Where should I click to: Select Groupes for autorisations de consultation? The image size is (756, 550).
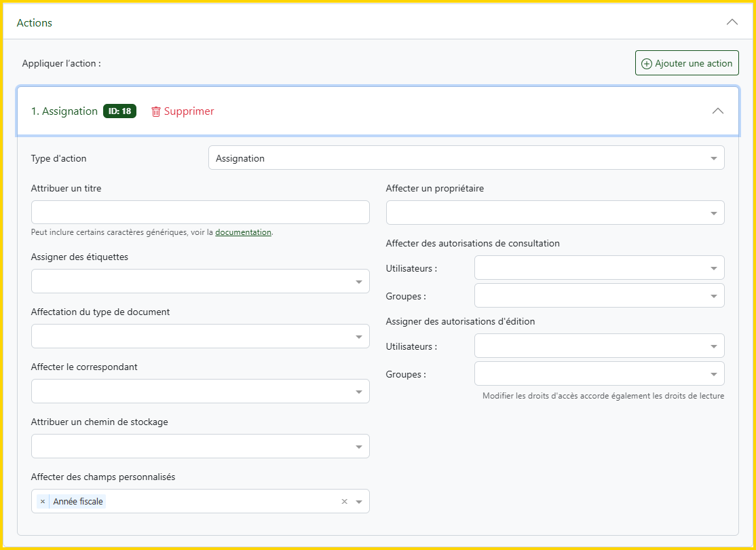599,295
